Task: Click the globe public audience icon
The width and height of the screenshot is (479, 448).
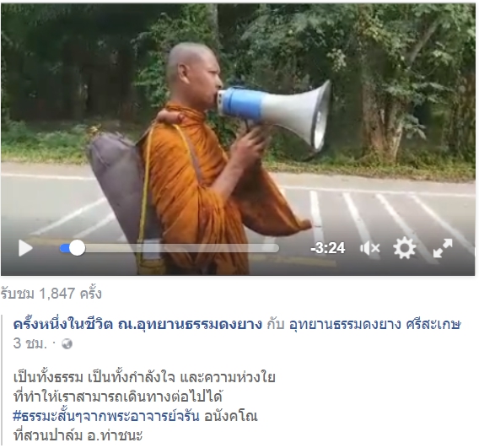Action: pos(67,343)
